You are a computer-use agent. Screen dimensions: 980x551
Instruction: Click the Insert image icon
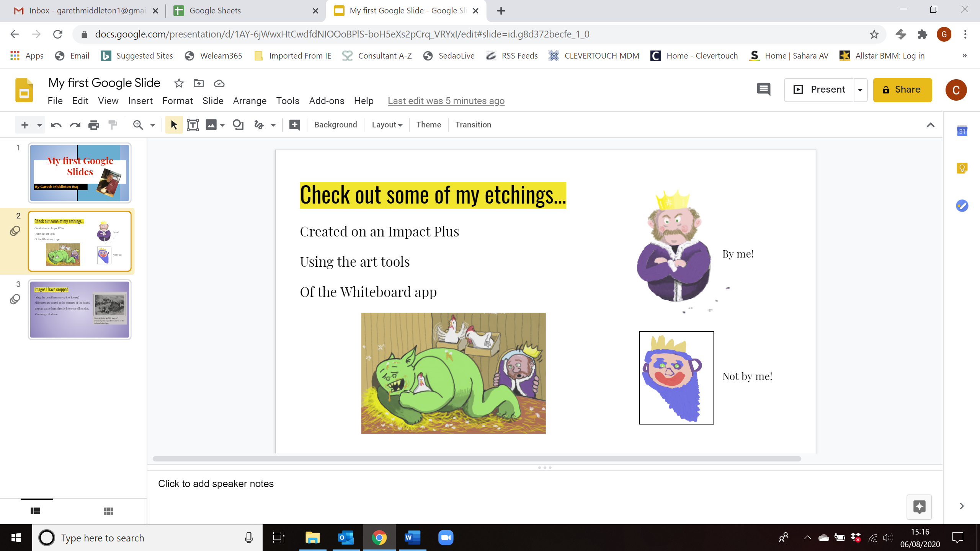coord(211,125)
